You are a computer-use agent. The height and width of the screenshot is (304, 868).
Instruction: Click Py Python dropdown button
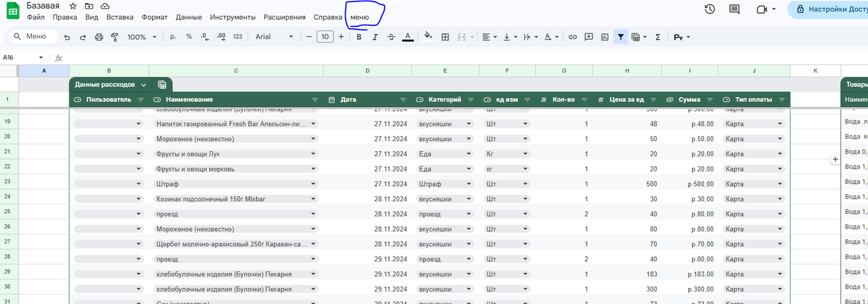pos(681,37)
